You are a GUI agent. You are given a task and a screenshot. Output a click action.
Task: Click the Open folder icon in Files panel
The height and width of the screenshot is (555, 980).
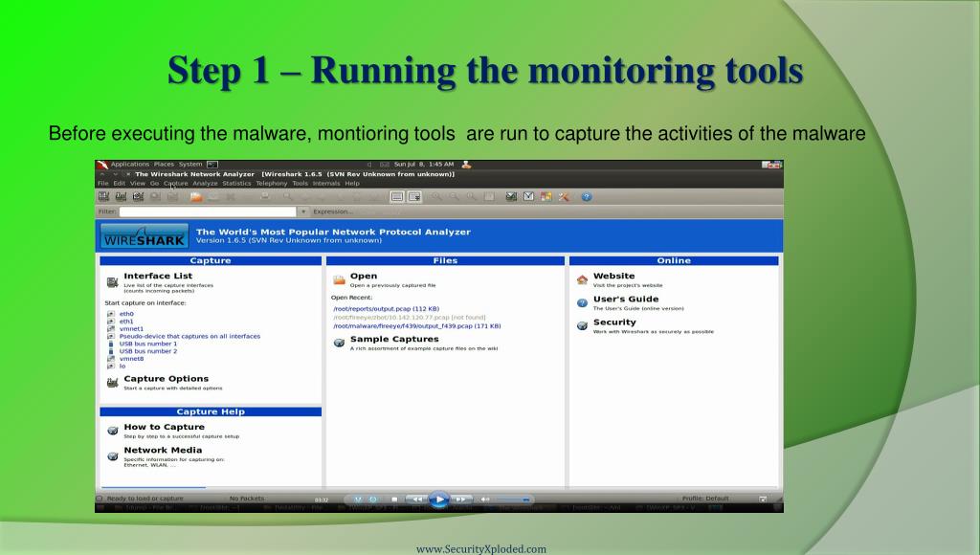(x=340, y=279)
